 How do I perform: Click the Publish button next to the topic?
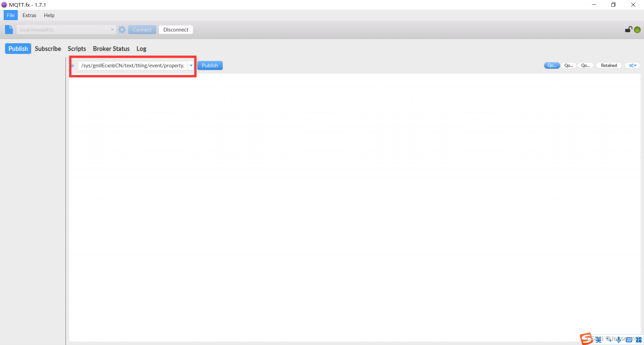210,65
